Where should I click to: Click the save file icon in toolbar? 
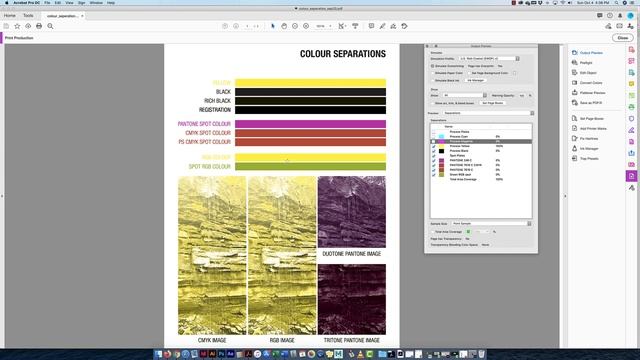(x=6, y=26)
